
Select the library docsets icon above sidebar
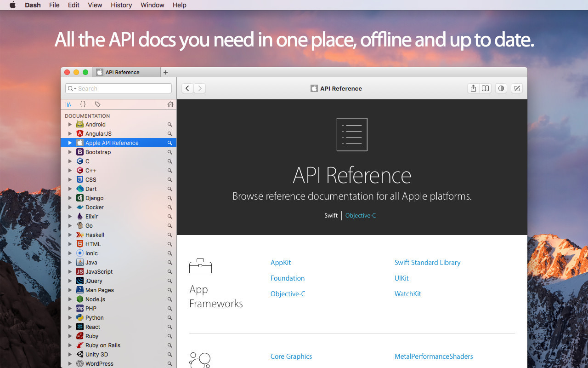tap(68, 104)
